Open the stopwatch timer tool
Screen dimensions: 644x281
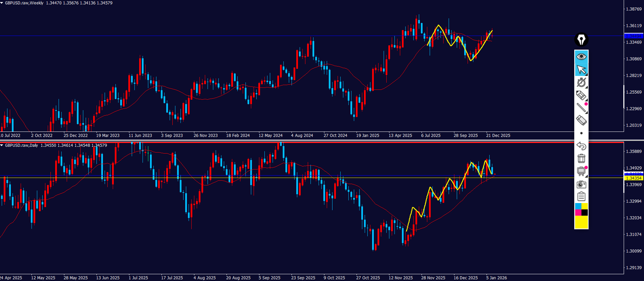pyautogui.click(x=581, y=82)
